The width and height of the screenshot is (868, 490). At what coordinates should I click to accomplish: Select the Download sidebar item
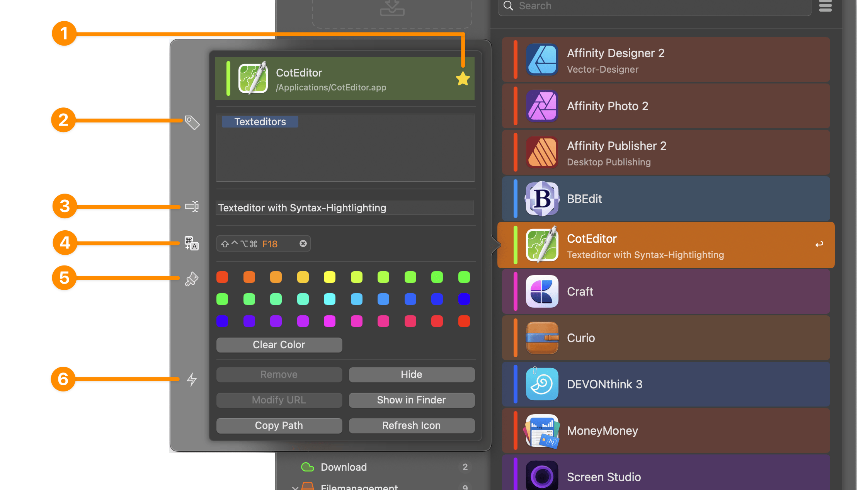pos(384,467)
